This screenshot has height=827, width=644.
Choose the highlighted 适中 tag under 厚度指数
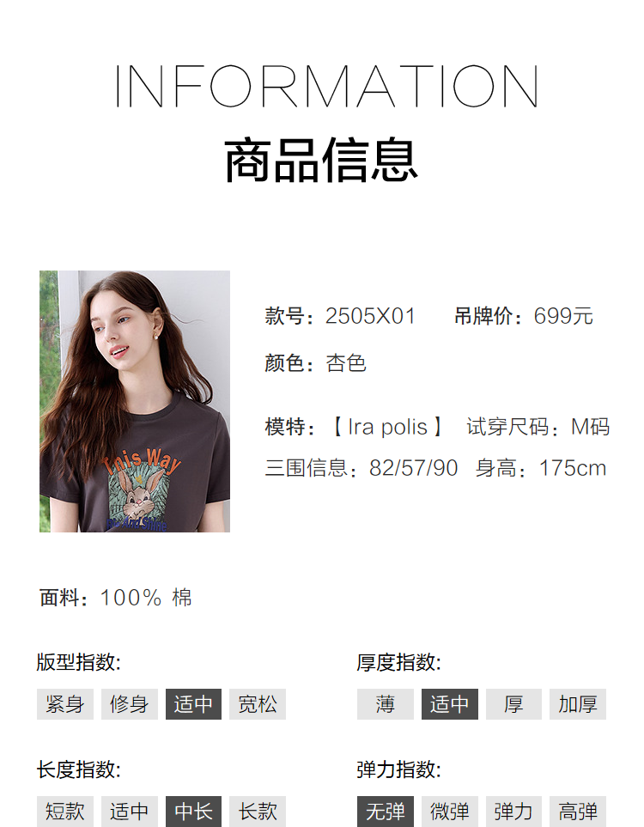[449, 704]
